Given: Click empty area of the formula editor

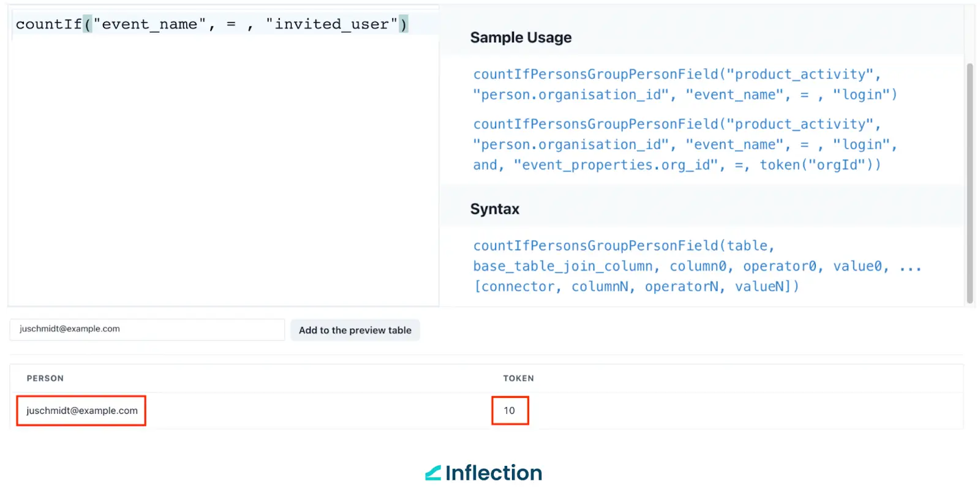Looking at the screenshot, I should click(224, 171).
